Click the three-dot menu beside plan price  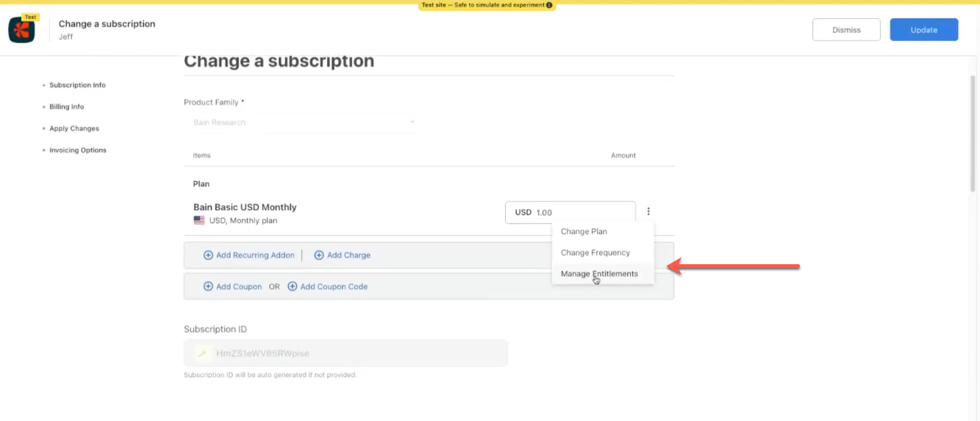[648, 211]
